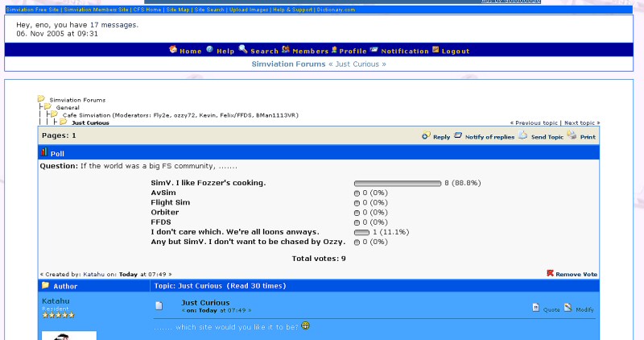The image size is (644, 340).
Task: Open Katahu's user profile link
Action: tap(55, 301)
